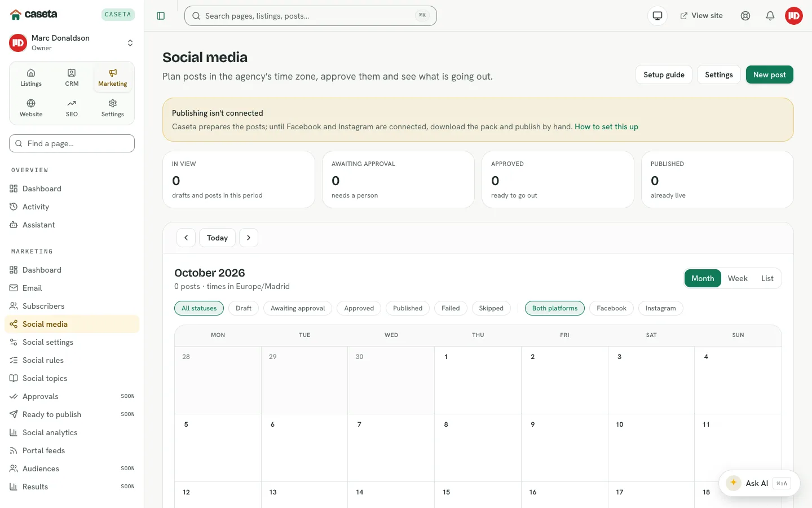Viewport: 812px width, 508px height.
Task: Filter posts by Awaiting approval
Action: tap(298, 308)
